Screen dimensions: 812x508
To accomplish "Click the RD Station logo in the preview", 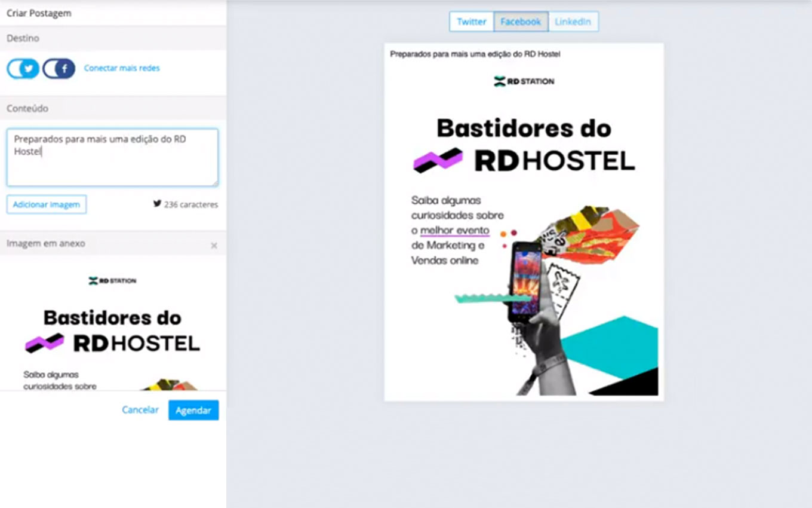I will pyautogui.click(x=524, y=81).
